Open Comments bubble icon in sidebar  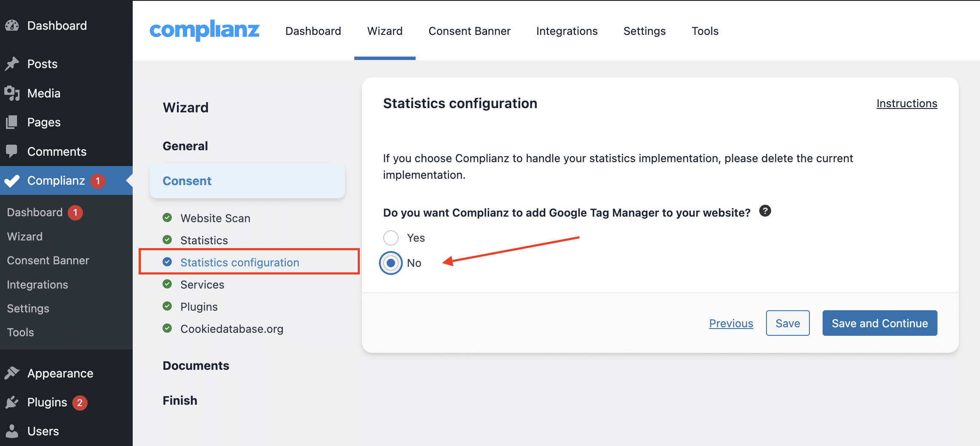[x=12, y=151]
